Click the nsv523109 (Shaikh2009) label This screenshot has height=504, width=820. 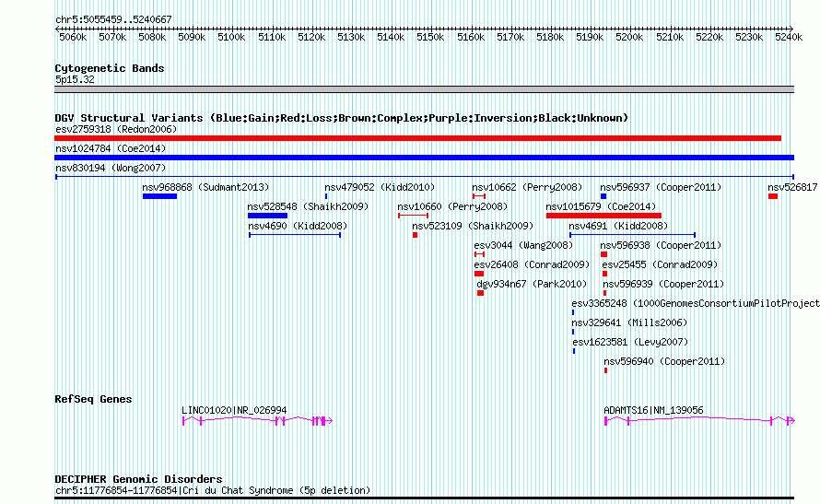[473, 226]
